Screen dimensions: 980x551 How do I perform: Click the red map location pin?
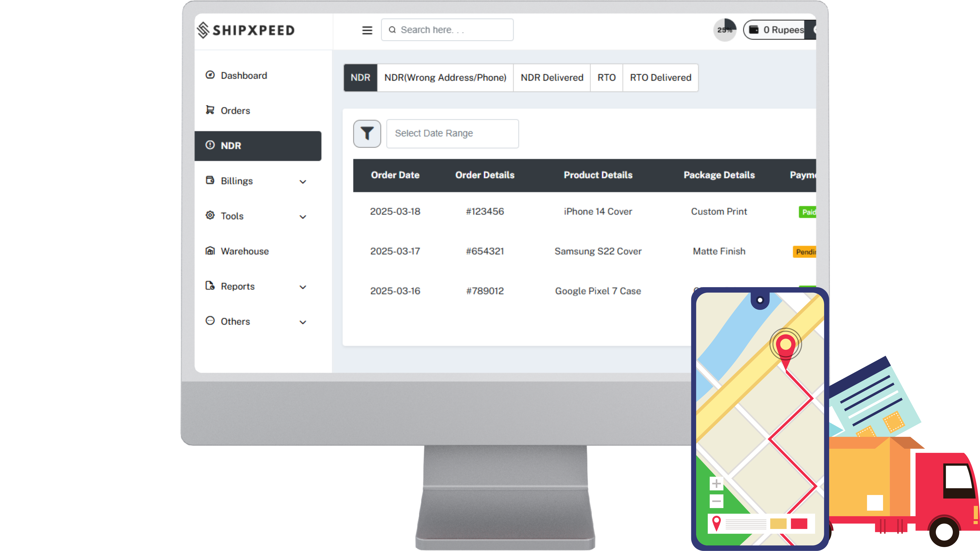[x=786, y=349]
